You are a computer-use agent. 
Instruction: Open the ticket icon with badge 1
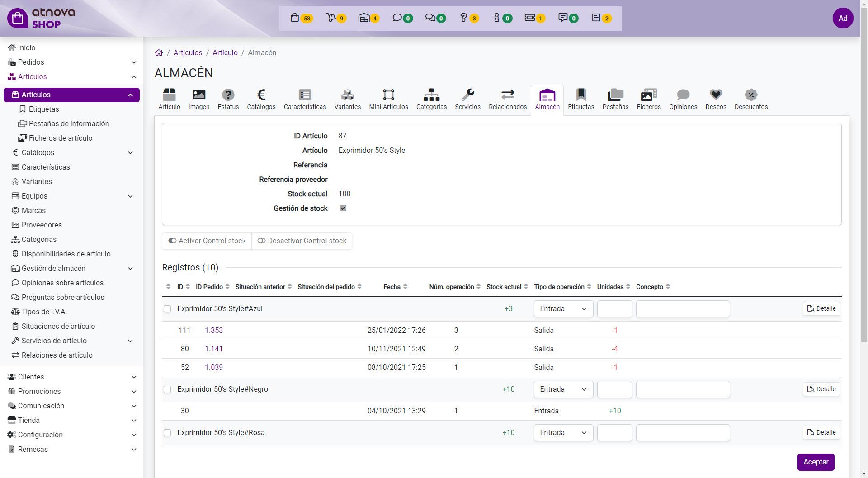coord(535,18)
